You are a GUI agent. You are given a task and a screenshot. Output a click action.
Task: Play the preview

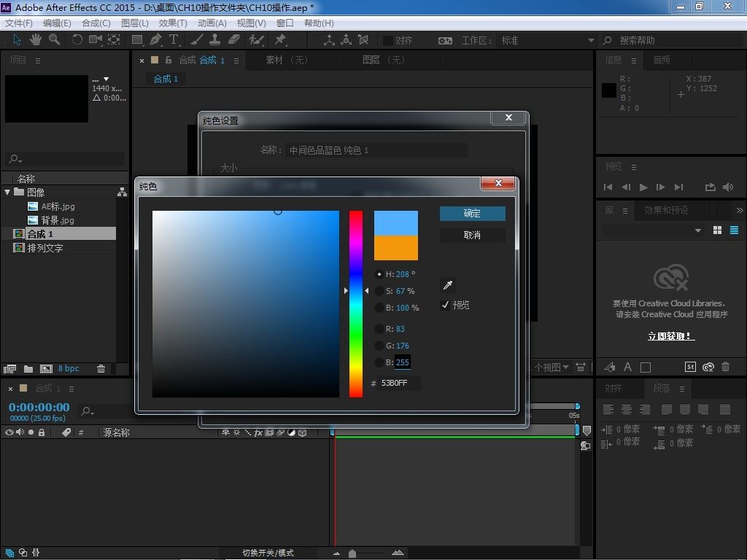pos(643,187)
